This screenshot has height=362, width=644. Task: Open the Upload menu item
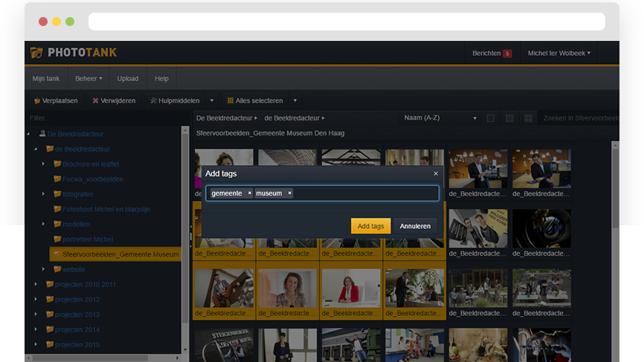pos(127,79)
